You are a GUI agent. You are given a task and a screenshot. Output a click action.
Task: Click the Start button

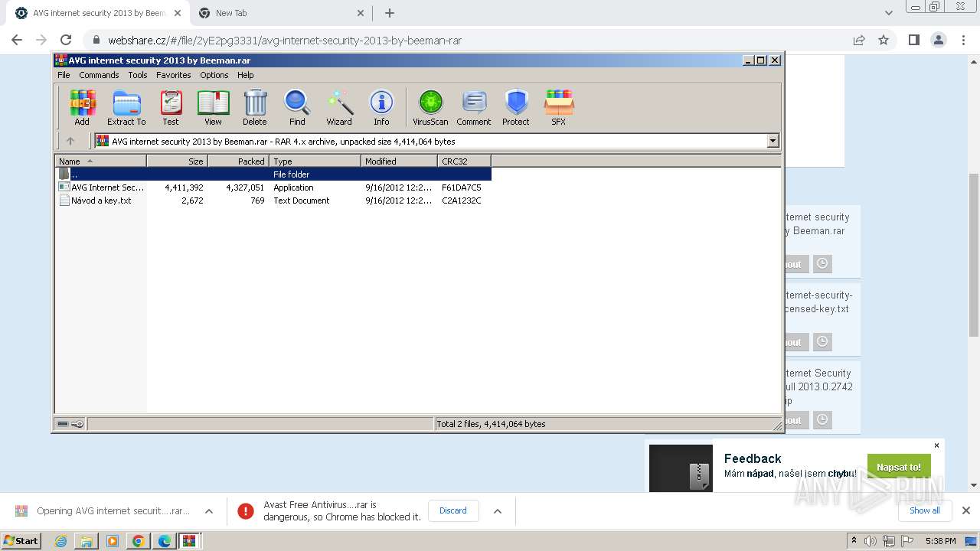tap(21, 541)
